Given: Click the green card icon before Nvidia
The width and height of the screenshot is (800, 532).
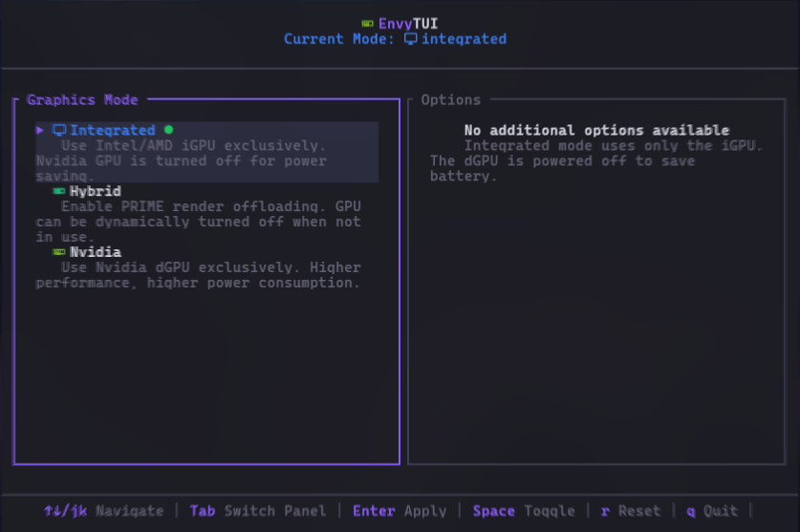Looking at the screenshot, I should pyautogui.click(x=59, y=253).
